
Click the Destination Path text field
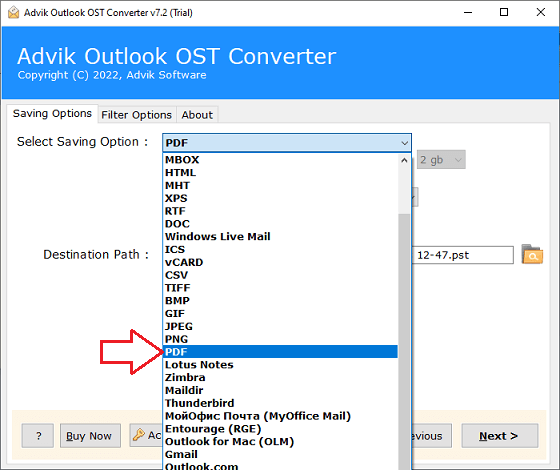coord(463,255)
